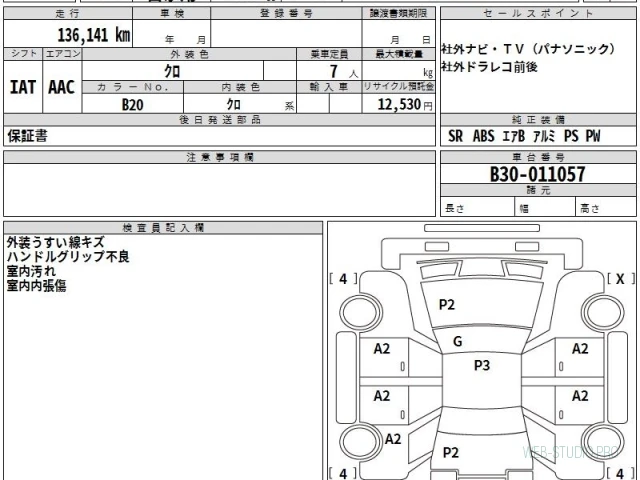This screenshot has width=640, height=480.
Task: Click the P3 mark on the roof
Action: click(482, 365)
